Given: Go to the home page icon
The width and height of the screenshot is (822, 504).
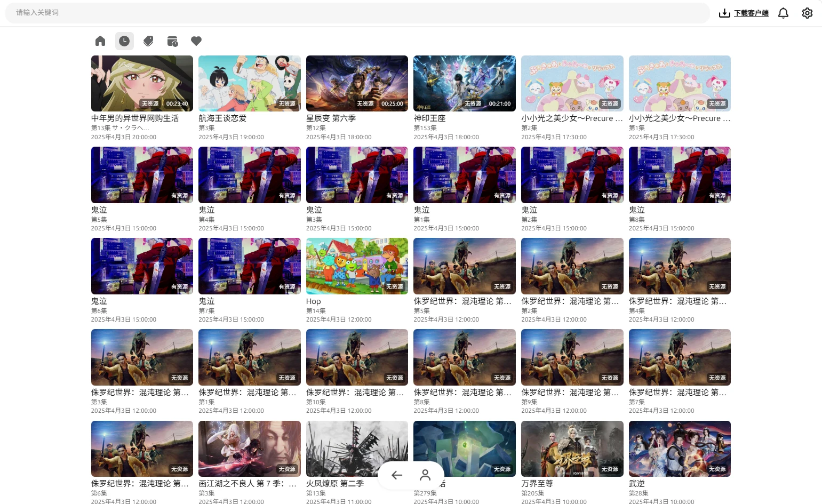Looking at the screenshot, I should point(100,41).
